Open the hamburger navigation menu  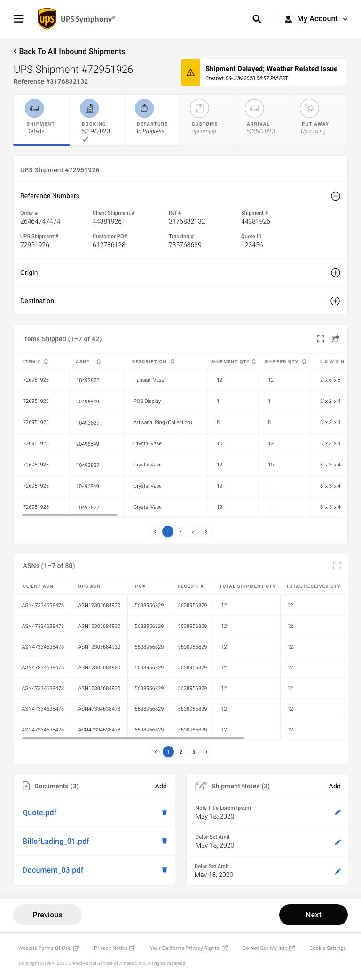[x=19, y=19]
